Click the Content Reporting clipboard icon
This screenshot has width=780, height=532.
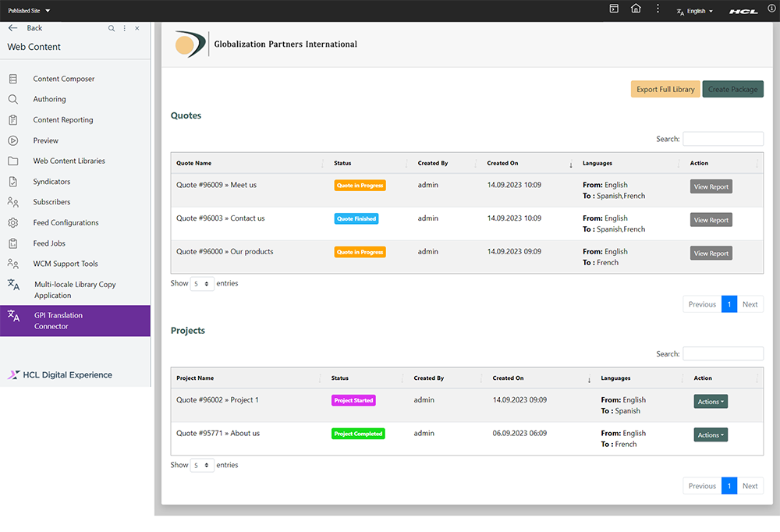tap(13, 120)
